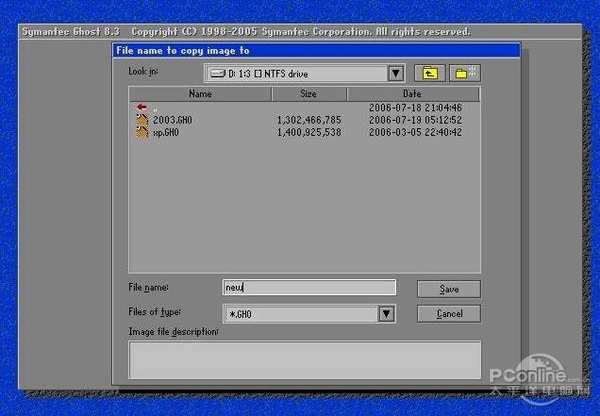
Task: Select the xp.GHO file name
Action: pos(165,131)
